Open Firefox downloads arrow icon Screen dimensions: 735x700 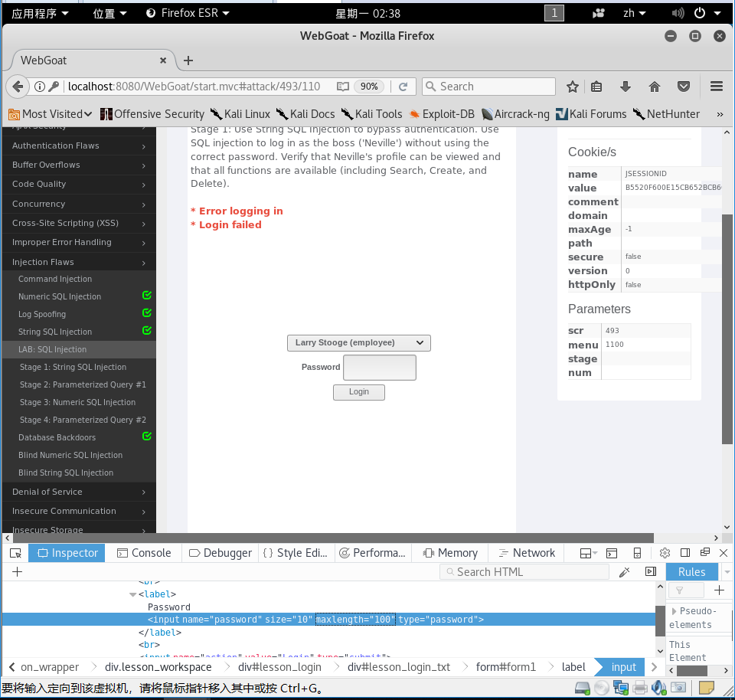click(x=626, y=87)
